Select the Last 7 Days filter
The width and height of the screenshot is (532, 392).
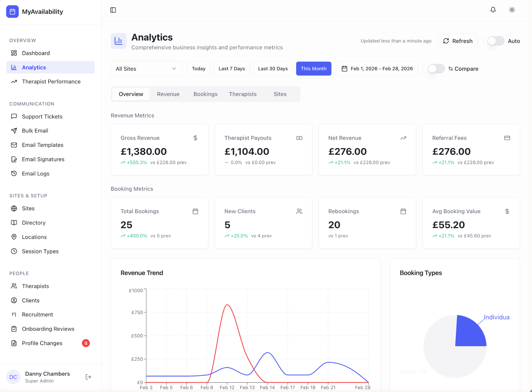point(232,69)
